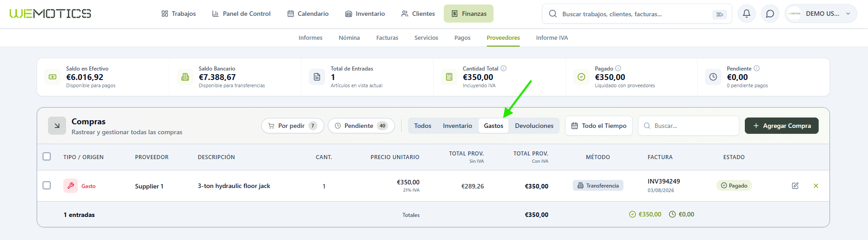The height and width of the screenshot is (240, 868).
Task: Focus the Buscar field in Compras
Action: coord(689,126)
